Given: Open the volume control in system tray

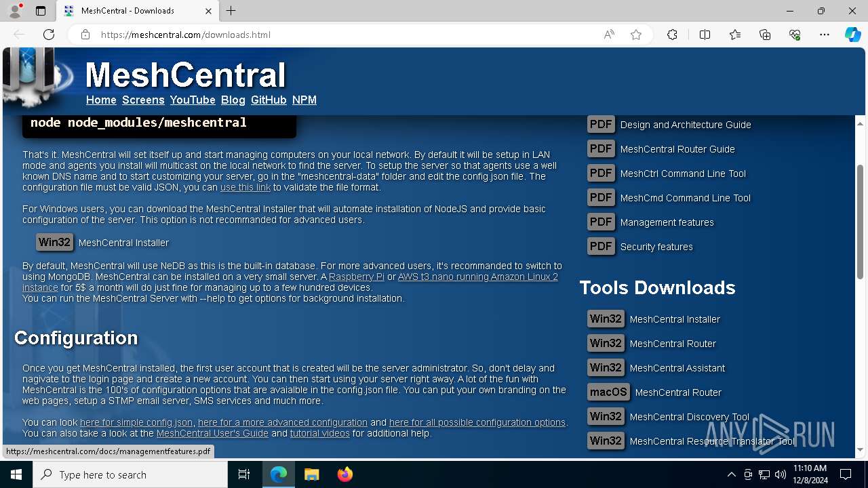Looking at the screenshot, I should pyautogui.click(x=781, y=474).
